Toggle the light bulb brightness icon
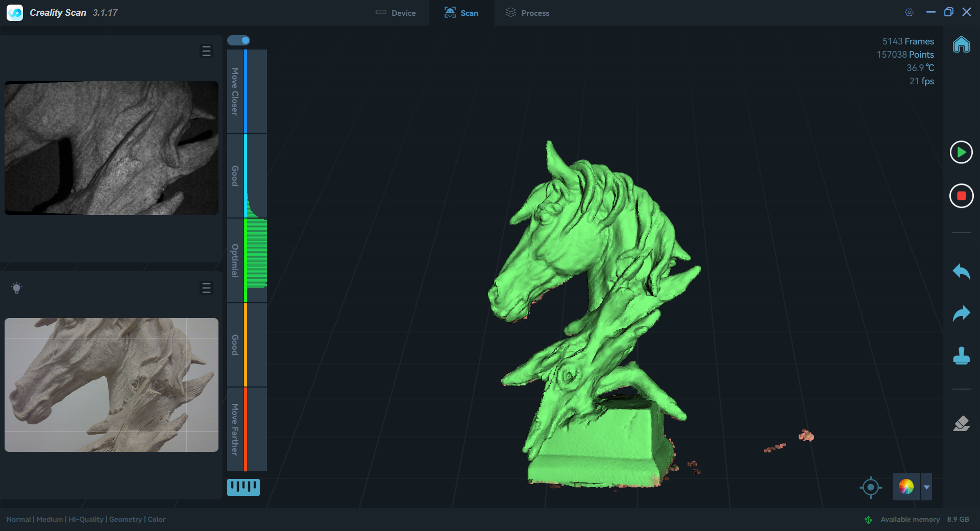 click(16, 288)
